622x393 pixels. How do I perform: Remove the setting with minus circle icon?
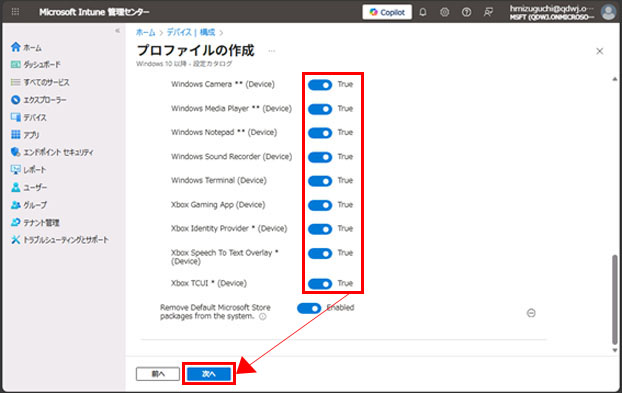531,313
